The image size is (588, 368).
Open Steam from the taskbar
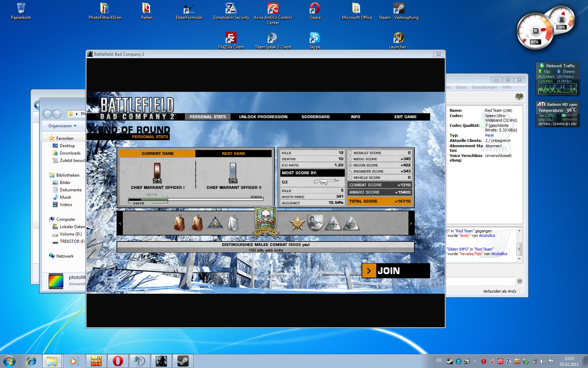pyautogui.click(x=183, y=361)
